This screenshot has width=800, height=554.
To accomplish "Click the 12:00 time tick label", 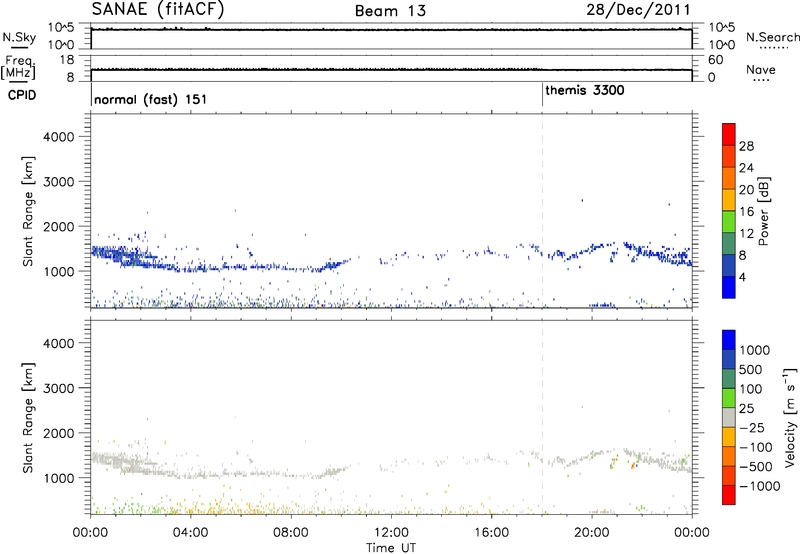I will 391,533.
